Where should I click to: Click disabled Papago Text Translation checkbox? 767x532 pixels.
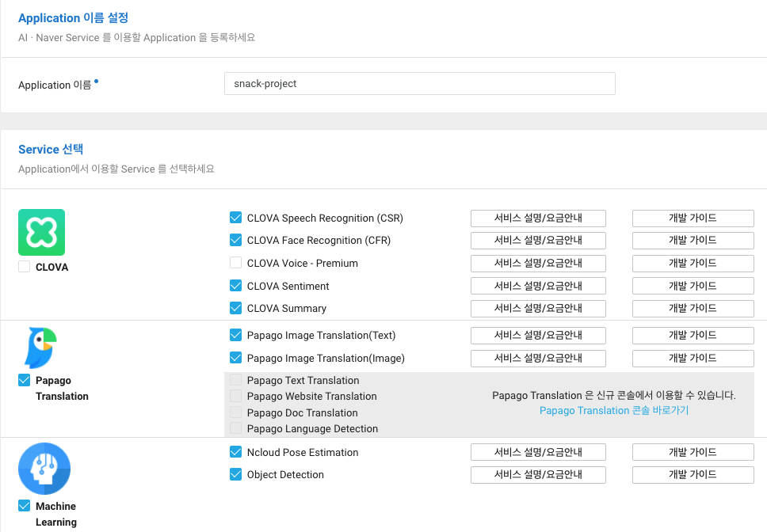236,380
